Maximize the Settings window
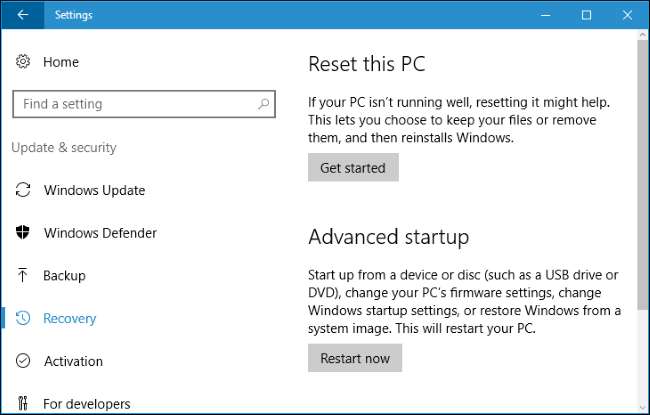650x415 pixels. click(x=586, y=15)
